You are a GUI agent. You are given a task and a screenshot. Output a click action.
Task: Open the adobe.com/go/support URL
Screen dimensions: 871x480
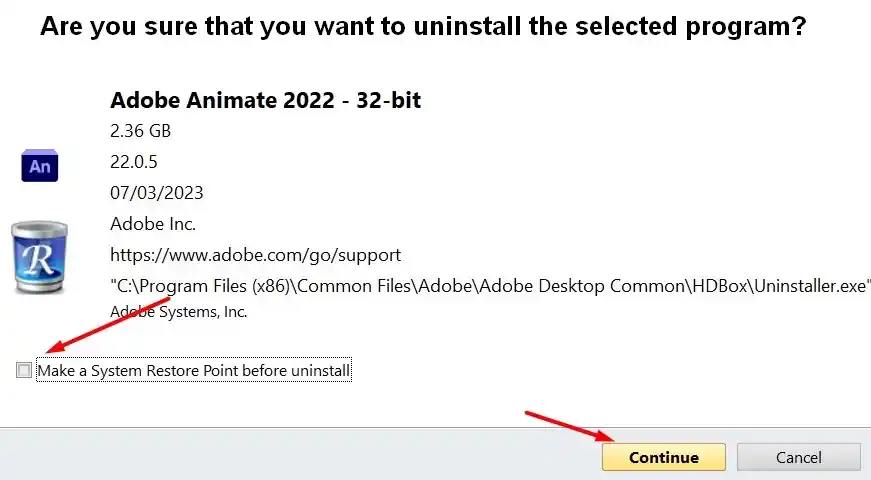coord(255,255)
